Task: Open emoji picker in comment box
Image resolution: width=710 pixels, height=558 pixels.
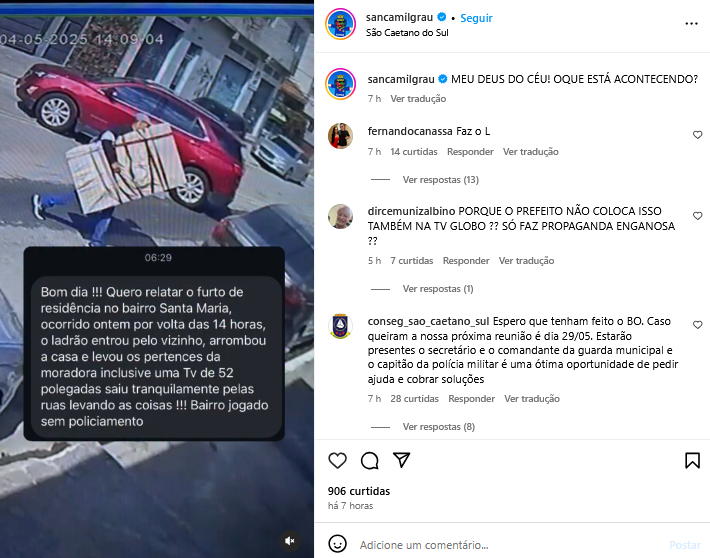Action: click(x=337, y=544)
